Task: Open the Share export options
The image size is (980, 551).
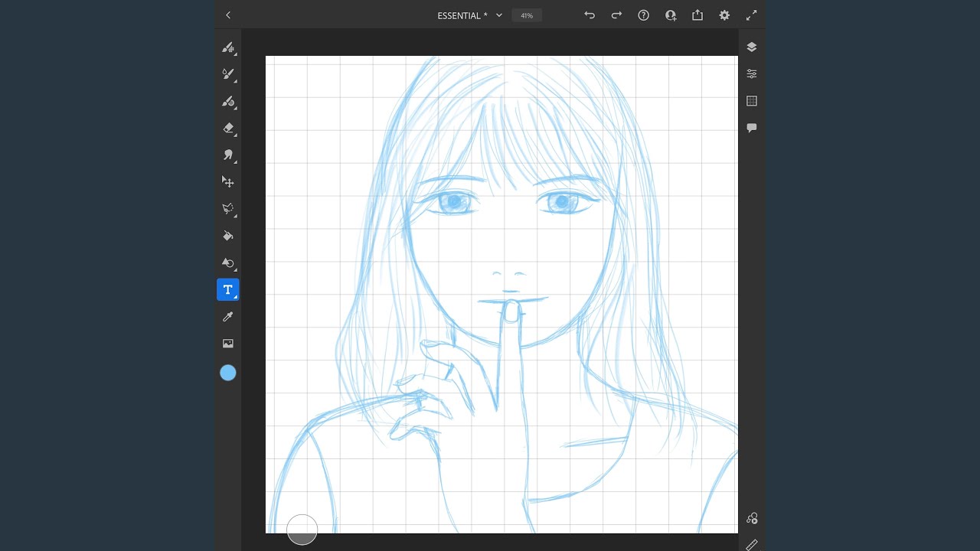Action: 697,15
